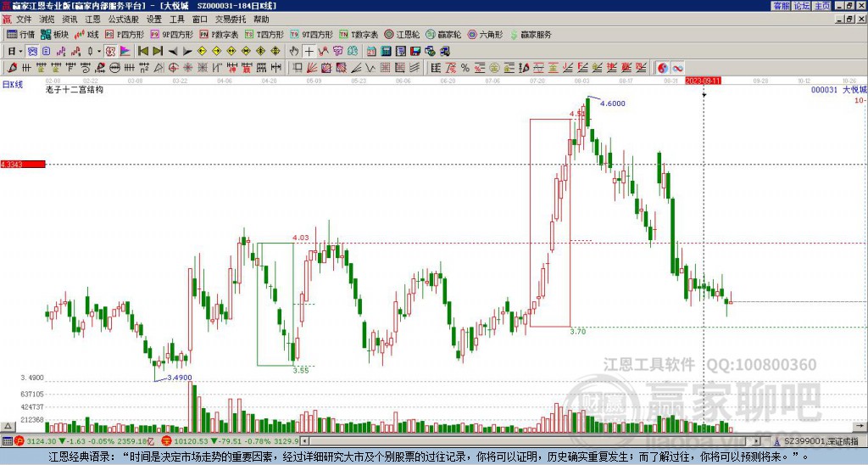The image size is (868, 465).
Task: Jump to the first bar icon
Action: [x=143, y=52]
